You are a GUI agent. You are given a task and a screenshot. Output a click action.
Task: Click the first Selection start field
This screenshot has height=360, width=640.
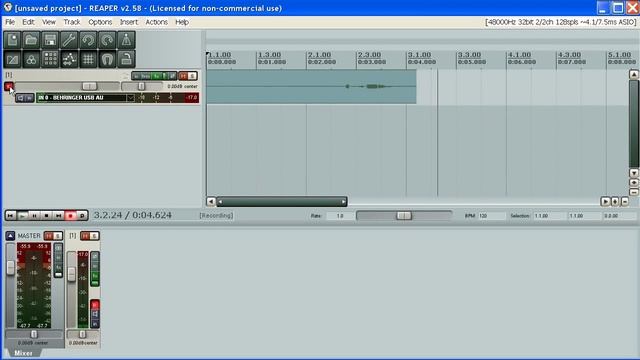(x=549, y=216)
